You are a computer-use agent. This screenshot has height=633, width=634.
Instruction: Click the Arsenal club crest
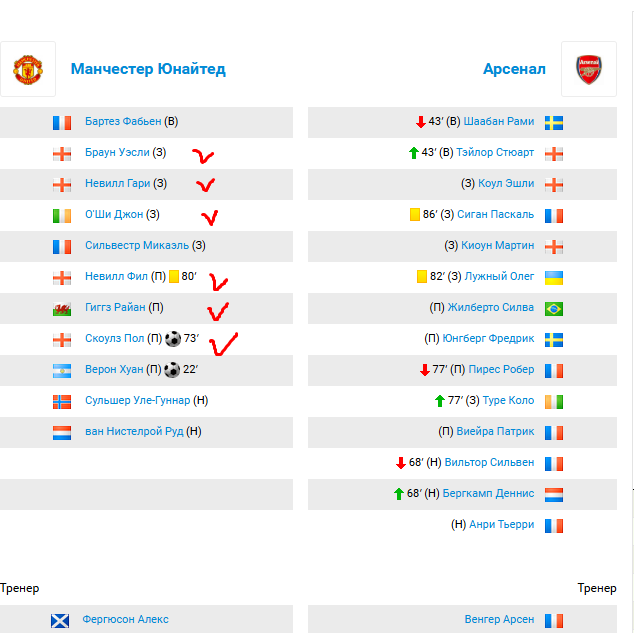589,70
